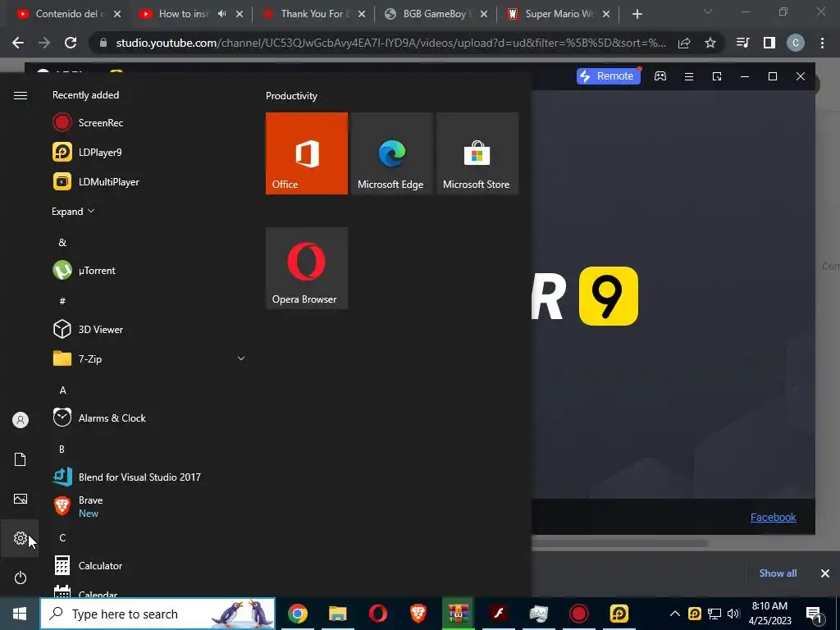Screen dimensions: 840x630
Task: Open File Explorer from the taskbar
Action: [x=337, y=614]
